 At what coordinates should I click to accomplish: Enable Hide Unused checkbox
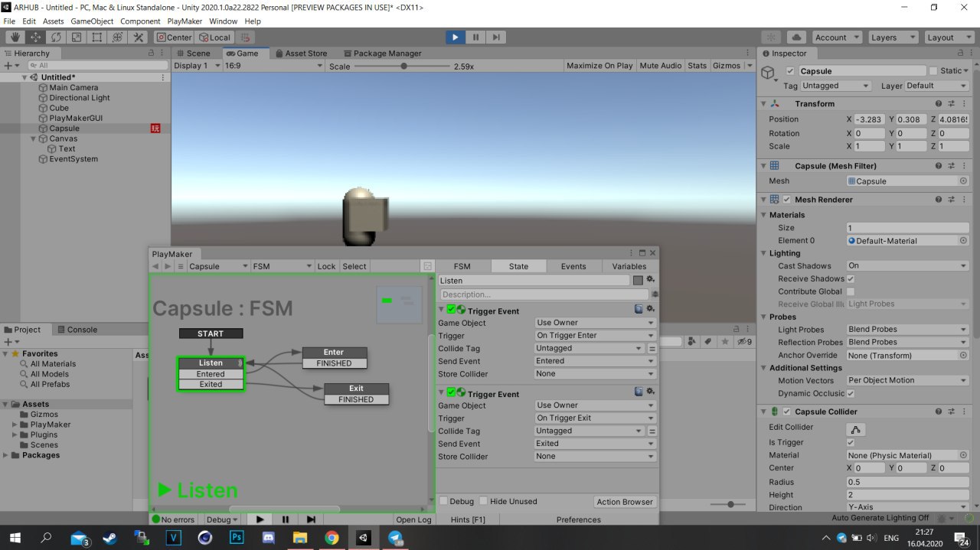tap(483, 501)
